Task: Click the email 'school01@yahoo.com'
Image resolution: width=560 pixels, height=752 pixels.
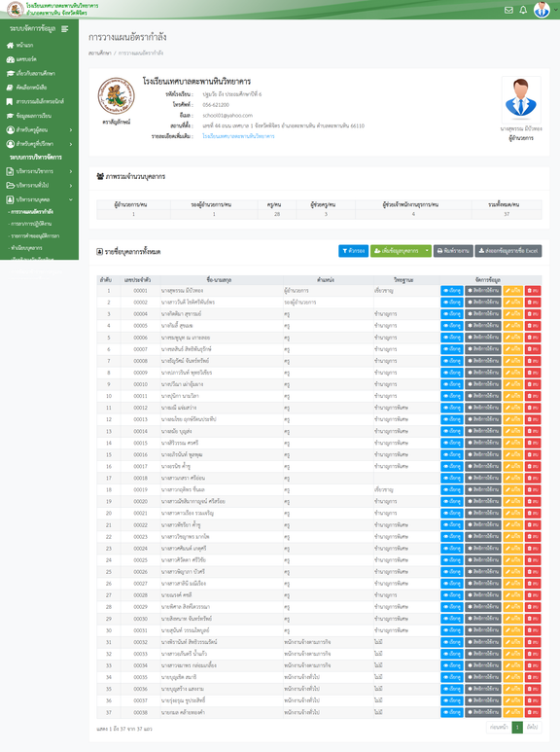Action: [227, 115]
